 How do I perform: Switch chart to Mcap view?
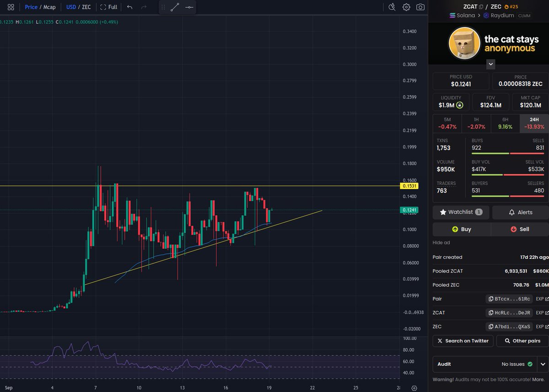[x=49, y=7]
